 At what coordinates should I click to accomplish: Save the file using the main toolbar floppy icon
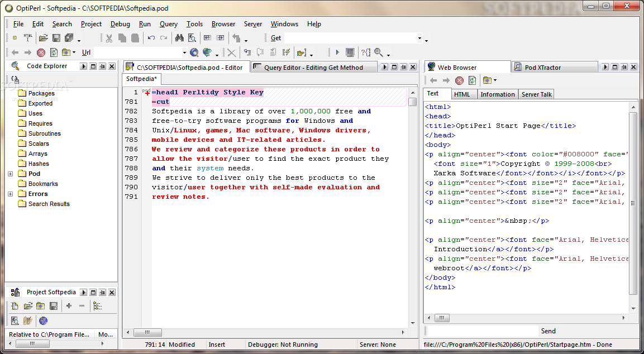click(56, 38)
